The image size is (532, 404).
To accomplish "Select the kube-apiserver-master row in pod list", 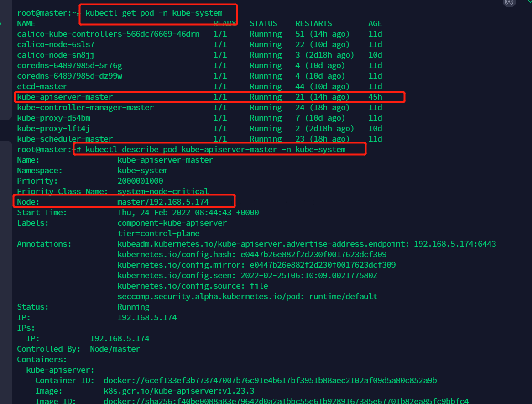I will pos(209,97).
